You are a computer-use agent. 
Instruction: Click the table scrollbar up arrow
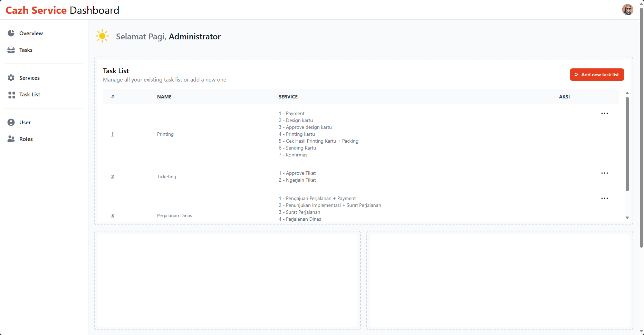pos(627,93)
